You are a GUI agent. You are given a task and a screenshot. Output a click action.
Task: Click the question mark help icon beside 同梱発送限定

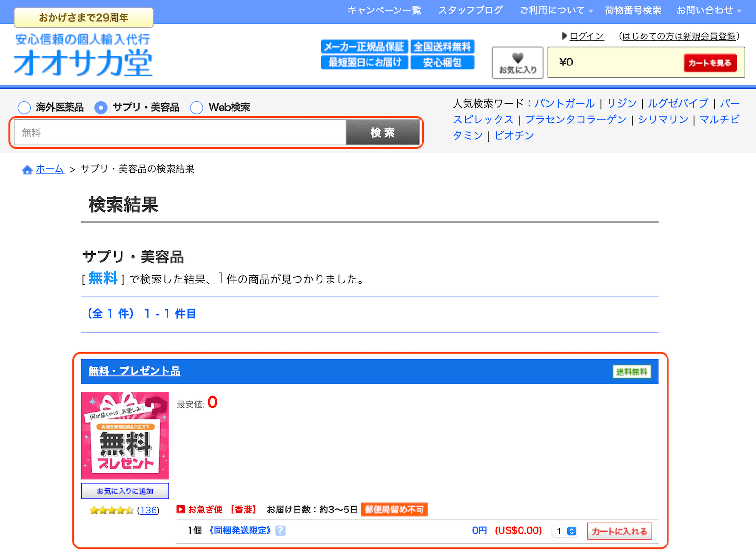(280, 531)
